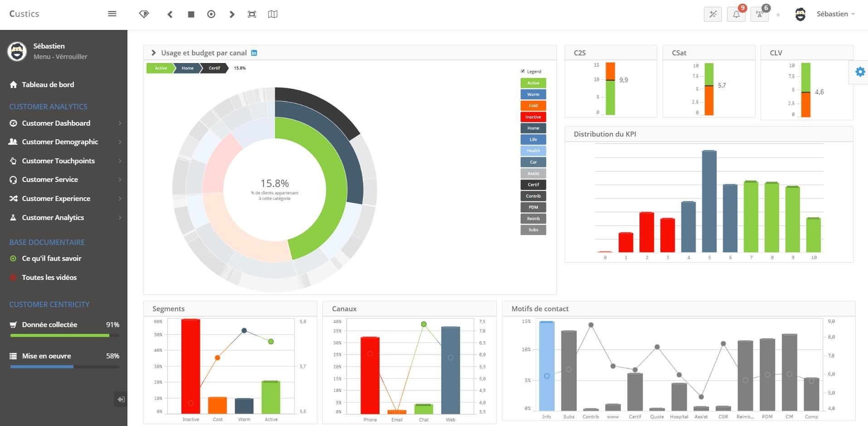Screen dimensions: 868x426
Task: Go back with the left arrow
Action: point(170,14)
